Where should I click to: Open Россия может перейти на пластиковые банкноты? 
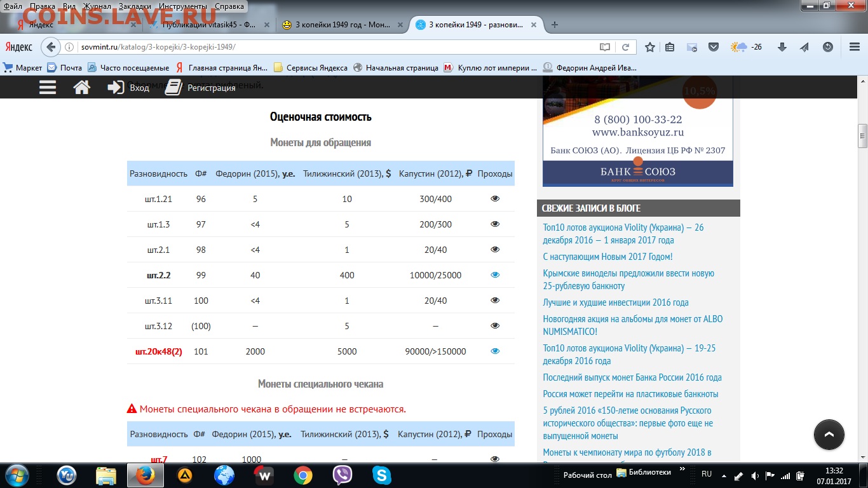tap(630, 394)
